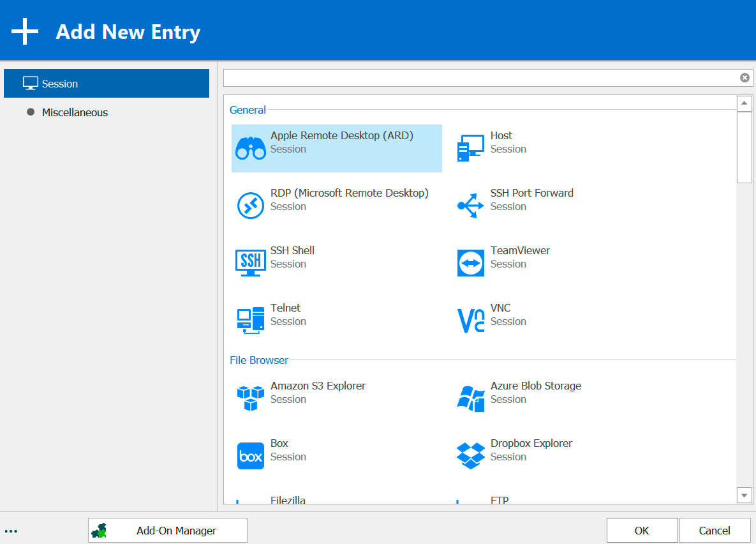This screenshot has width=756, height=544.
Task: Open the Add-On Manager
Action: pyautogui.click(x=168, y=531)
